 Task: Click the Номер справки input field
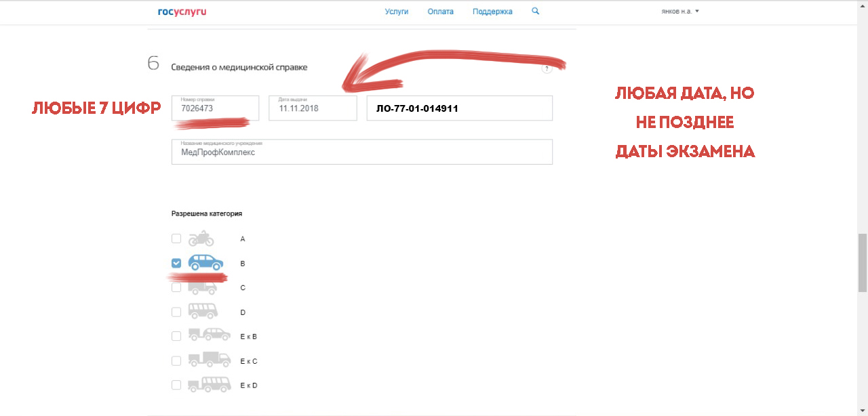coord(215,108)
